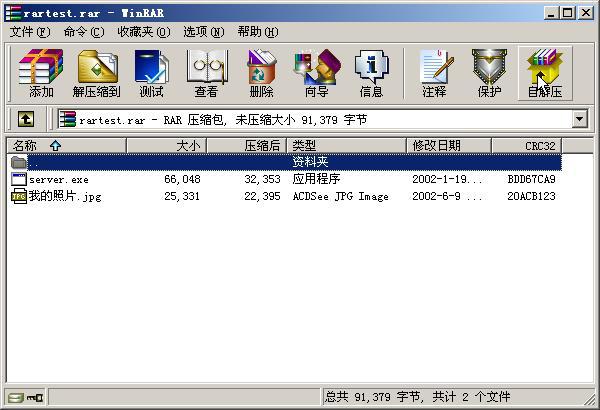This screenshot has width=600, height=410.
Task: Sort by CRC32 column header
Action: [x=527, y=146]
